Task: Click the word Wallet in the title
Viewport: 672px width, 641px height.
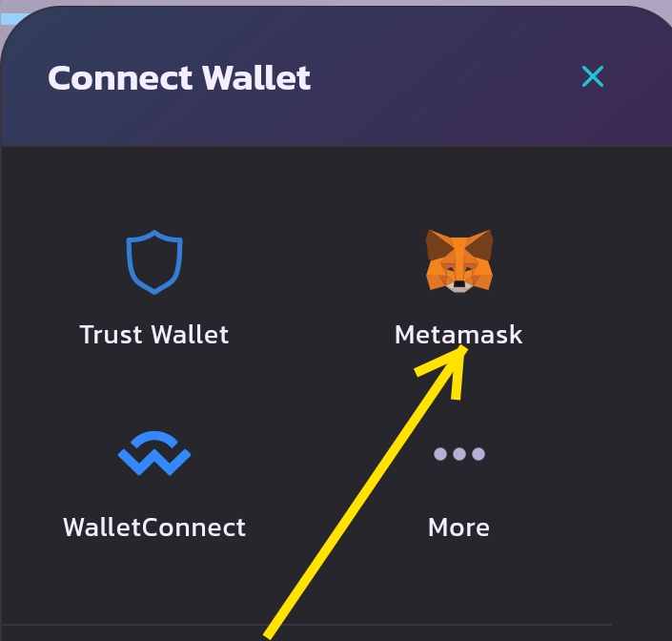Action: [255, 77]
